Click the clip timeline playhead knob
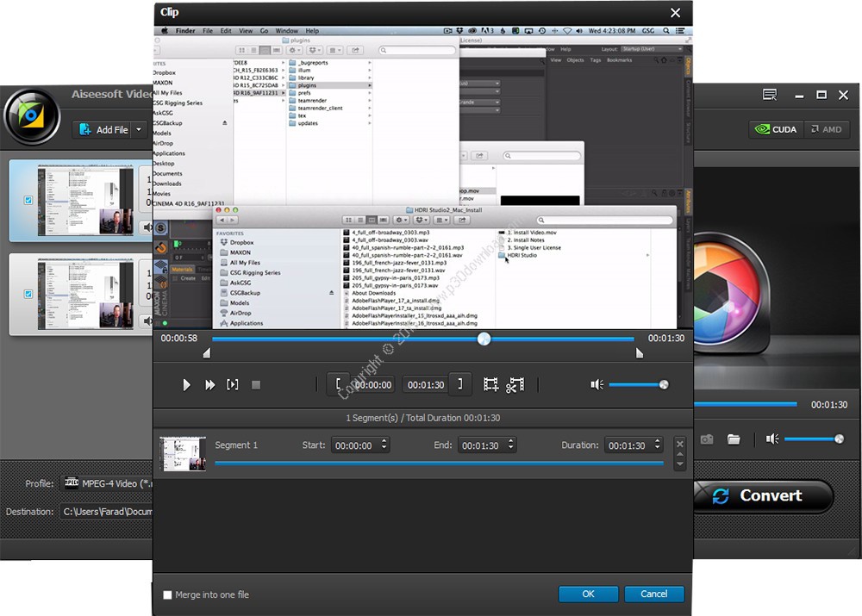Image resolution: width=862 pixels, height=616 pixels. pyautogui.click(x=484, y=339)
